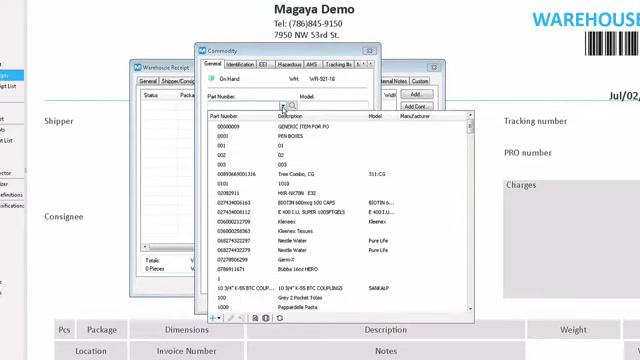Click the document icon in list toolbar
The height and width of the screenshot is (360, 640).
pos(255,318)
